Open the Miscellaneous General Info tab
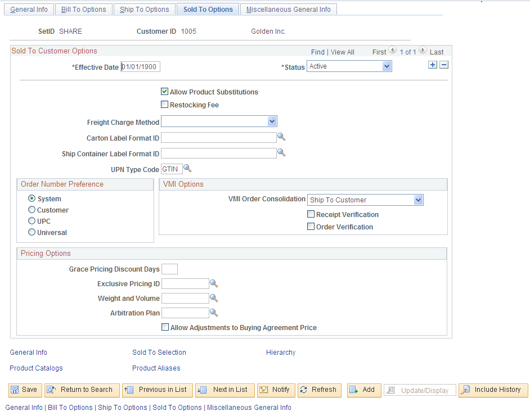530x420 pixels. coord(288,10)
